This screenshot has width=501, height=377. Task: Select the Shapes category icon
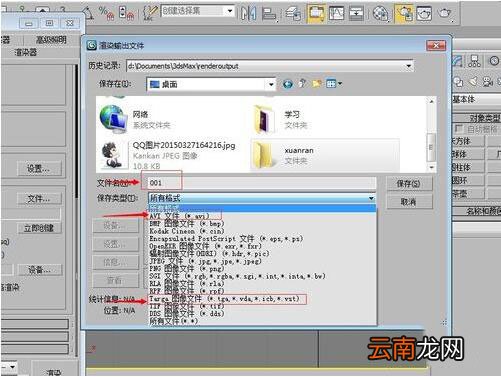point(458,82)
